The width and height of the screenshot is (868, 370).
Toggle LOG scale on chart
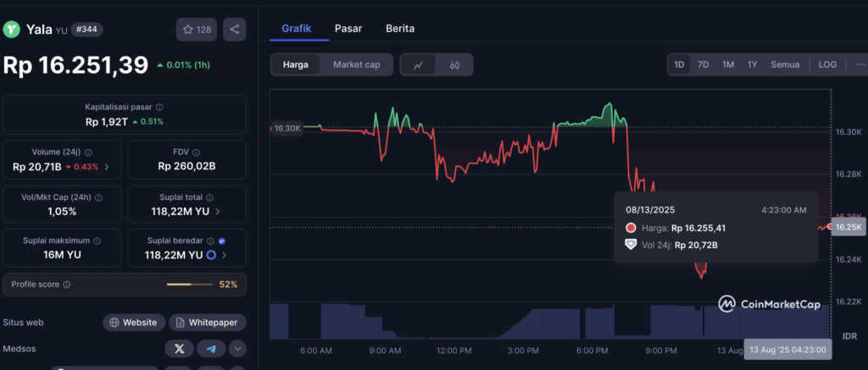click(827, 64)
